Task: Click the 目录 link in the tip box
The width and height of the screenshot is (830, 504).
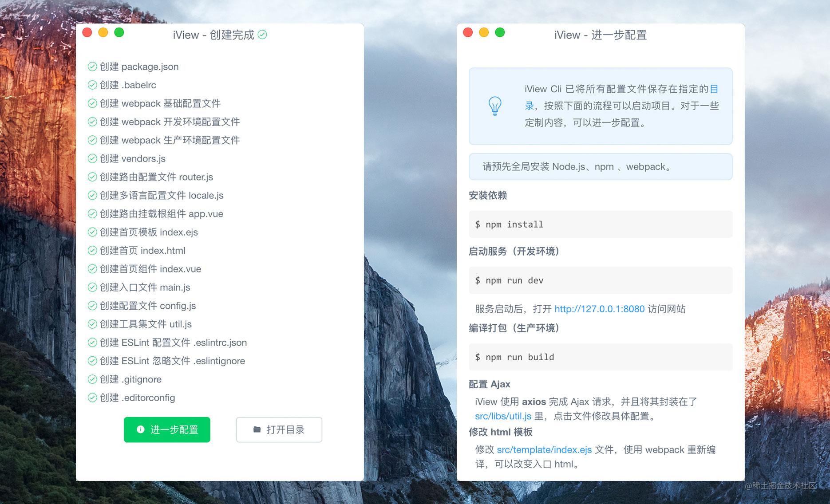Action: click(714, 89)
